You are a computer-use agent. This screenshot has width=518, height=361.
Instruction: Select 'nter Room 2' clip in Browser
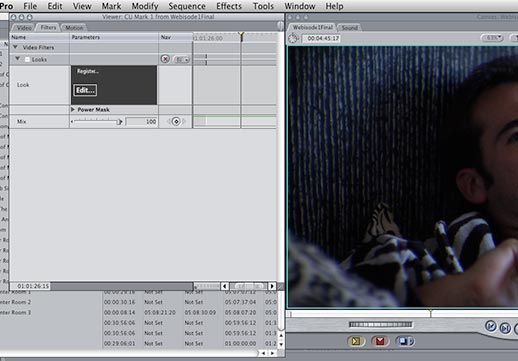[16, 302]
